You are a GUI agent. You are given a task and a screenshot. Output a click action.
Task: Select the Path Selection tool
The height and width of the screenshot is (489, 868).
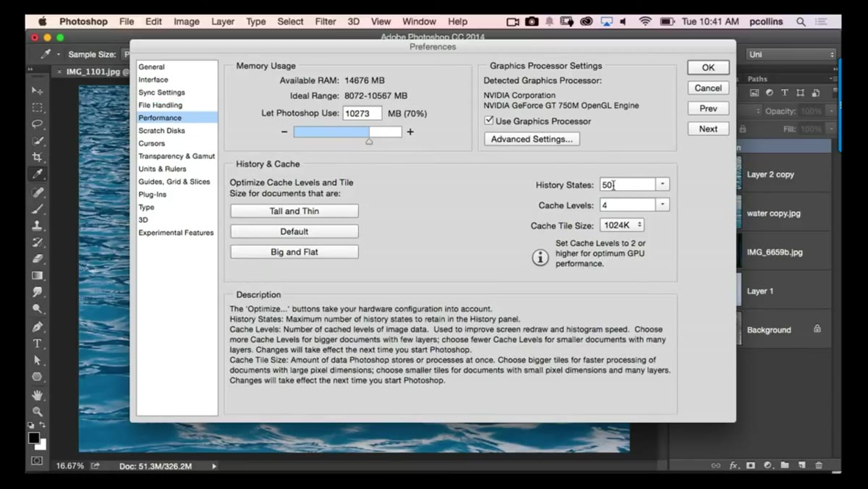(37, 360)
